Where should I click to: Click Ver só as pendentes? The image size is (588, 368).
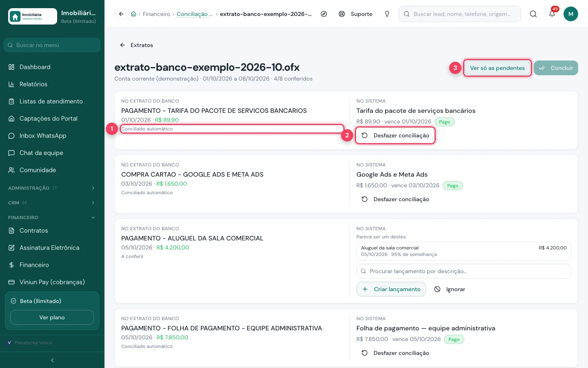pyautogui.click(x=497, y=68)
